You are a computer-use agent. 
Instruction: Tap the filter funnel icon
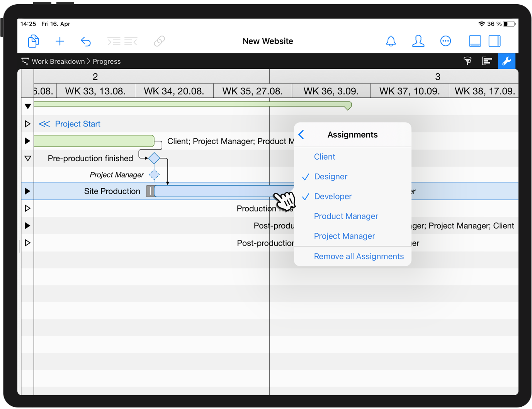click(467, 61)
